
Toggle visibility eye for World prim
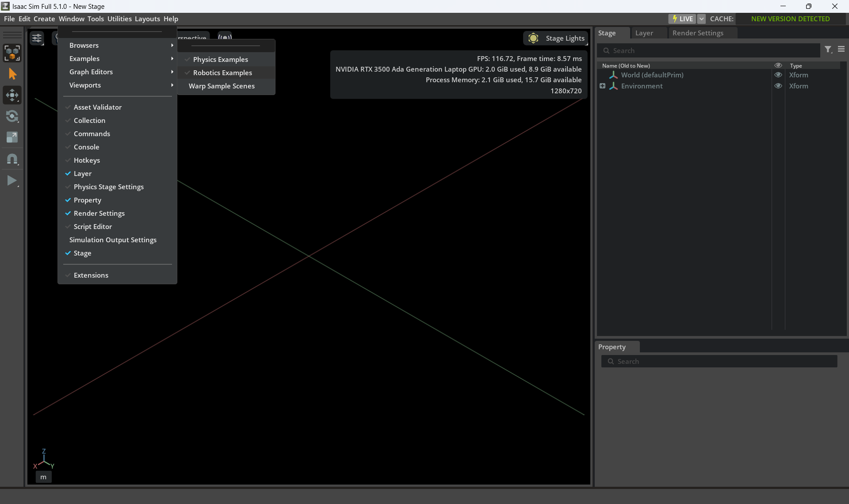pyautogui.click(x=778, y=75)
